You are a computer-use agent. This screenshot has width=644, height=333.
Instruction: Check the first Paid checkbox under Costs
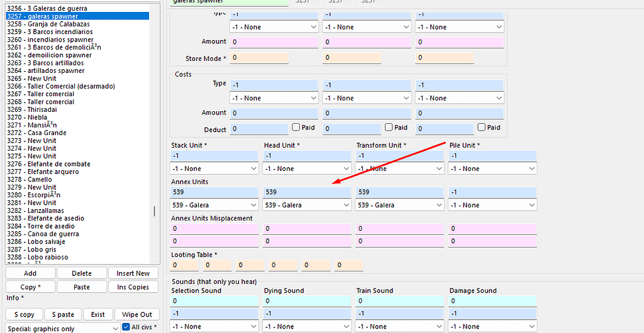point(296,128)
